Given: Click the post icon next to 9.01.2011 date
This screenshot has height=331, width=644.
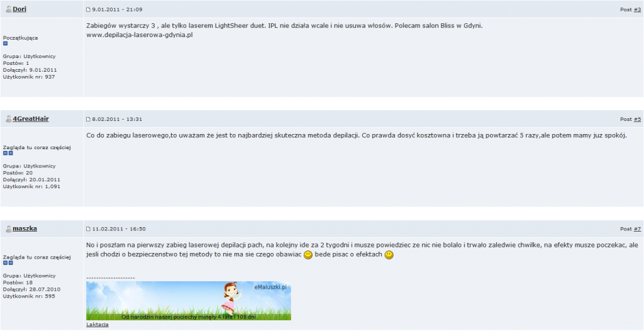Looking at the screenshot, I should click(x=88, y=9).
